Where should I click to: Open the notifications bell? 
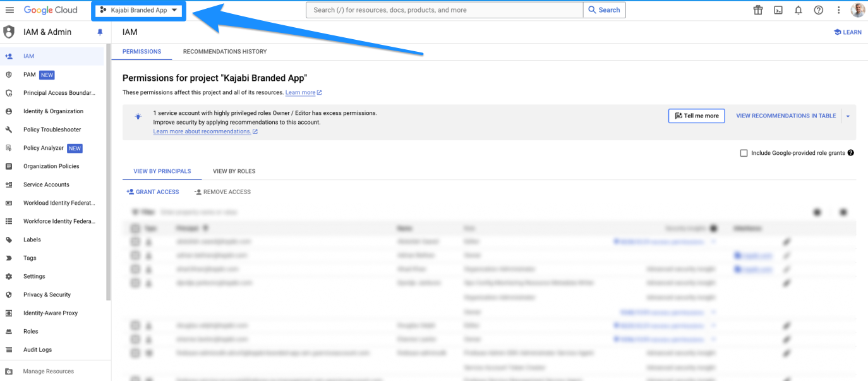[798, 9]
